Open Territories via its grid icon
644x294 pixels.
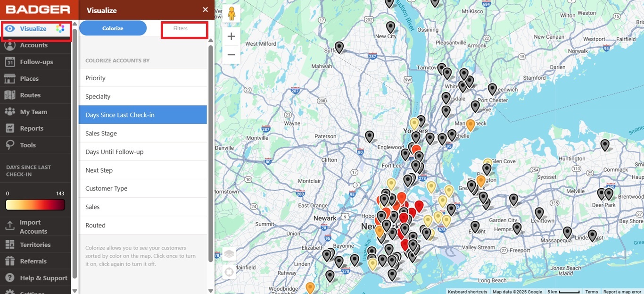(x=10, y=244)
